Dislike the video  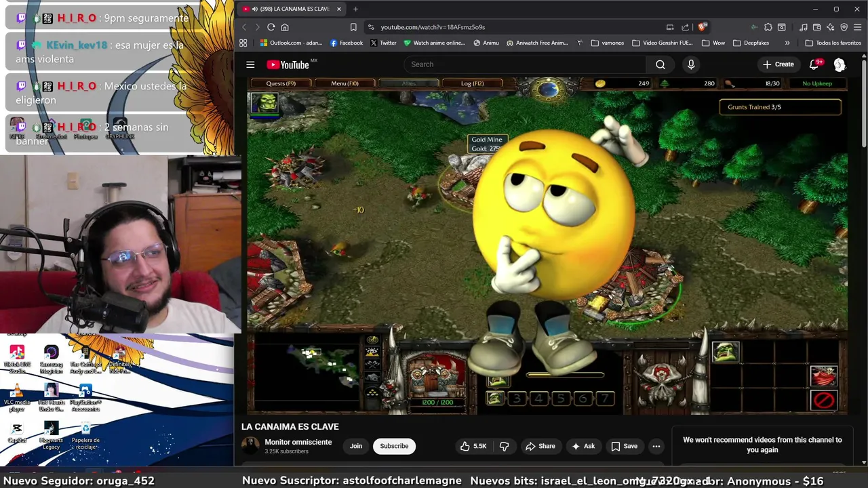click(x=504, y=446)
